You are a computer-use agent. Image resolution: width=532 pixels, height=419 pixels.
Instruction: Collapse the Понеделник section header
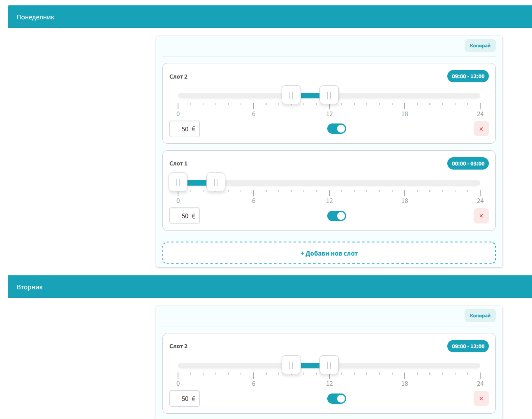(270, 17)
